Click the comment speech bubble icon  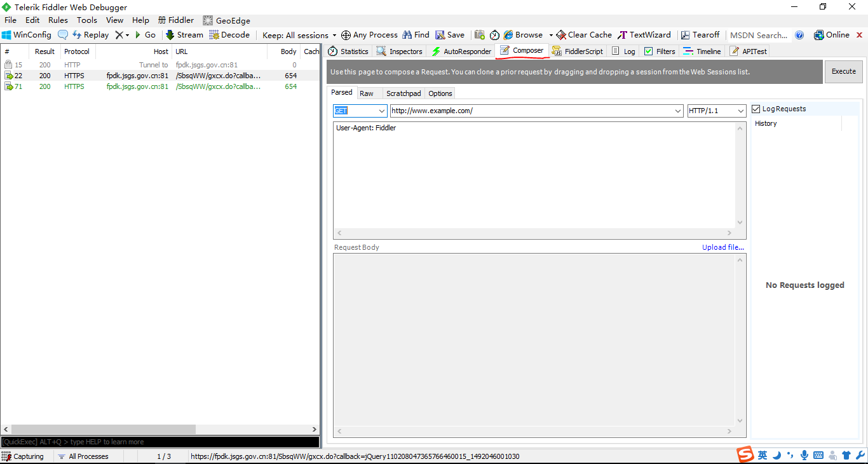click(63, 35)
